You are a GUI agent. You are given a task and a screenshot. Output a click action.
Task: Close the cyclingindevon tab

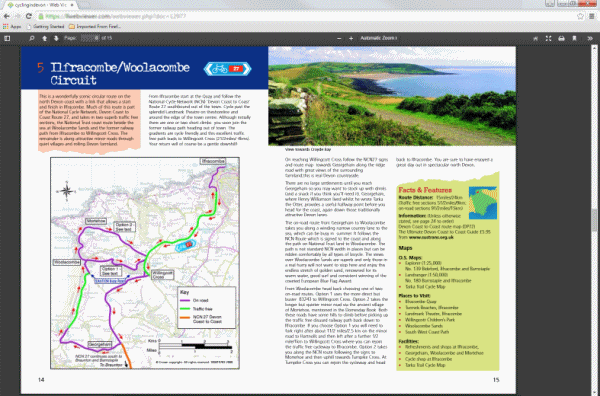coord(72,5)
